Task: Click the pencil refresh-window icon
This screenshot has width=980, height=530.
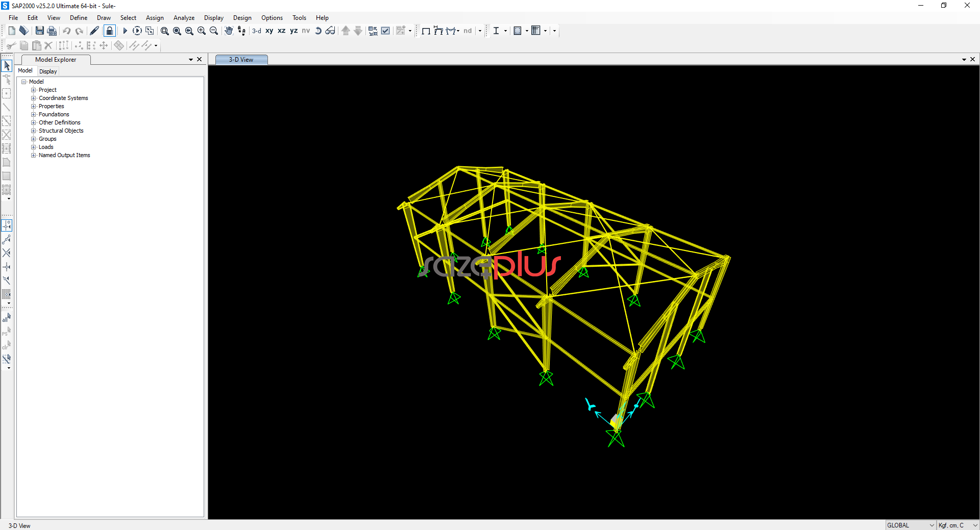Action: 94,31
